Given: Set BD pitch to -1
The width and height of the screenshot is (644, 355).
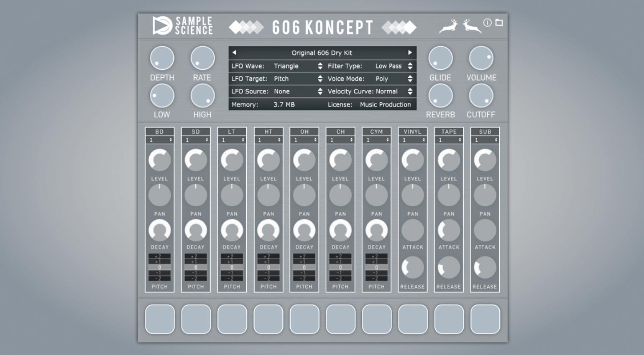Looking at the screenshot, I should tap(160, 273).
